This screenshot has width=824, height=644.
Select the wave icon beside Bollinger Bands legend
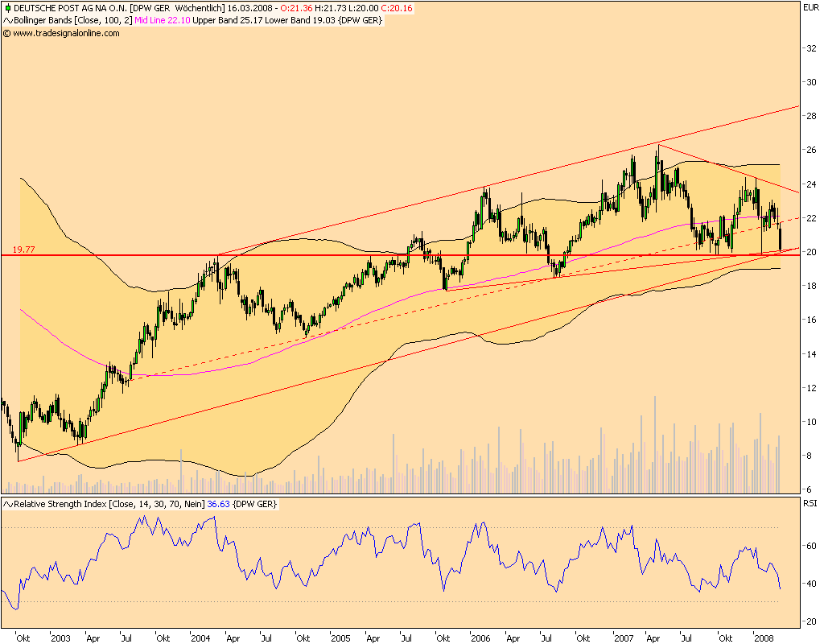pyautogui.click(x=6, y=23)
